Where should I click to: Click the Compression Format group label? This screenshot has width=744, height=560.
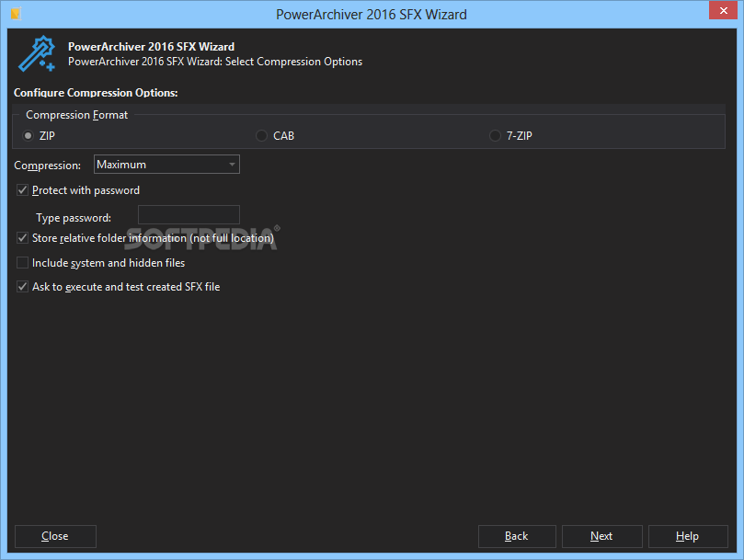77,115
